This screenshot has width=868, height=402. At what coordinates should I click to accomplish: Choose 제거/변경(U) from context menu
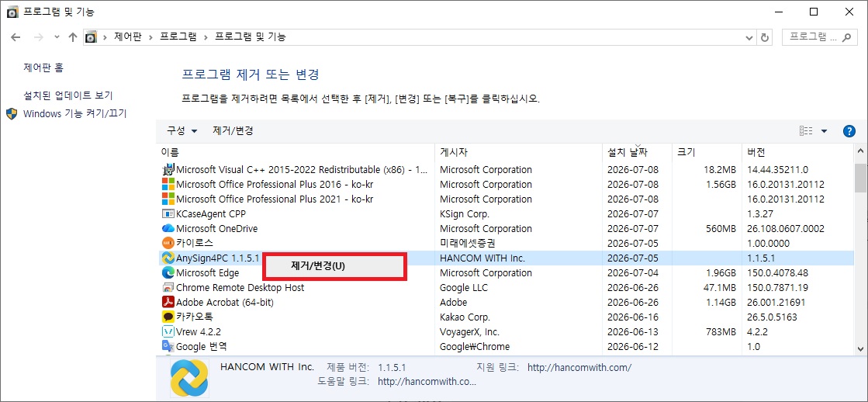tap(335, 266)
